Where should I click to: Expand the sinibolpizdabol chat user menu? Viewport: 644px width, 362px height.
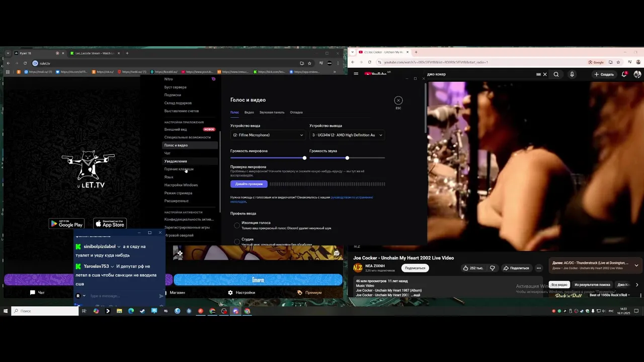(119, 247)
